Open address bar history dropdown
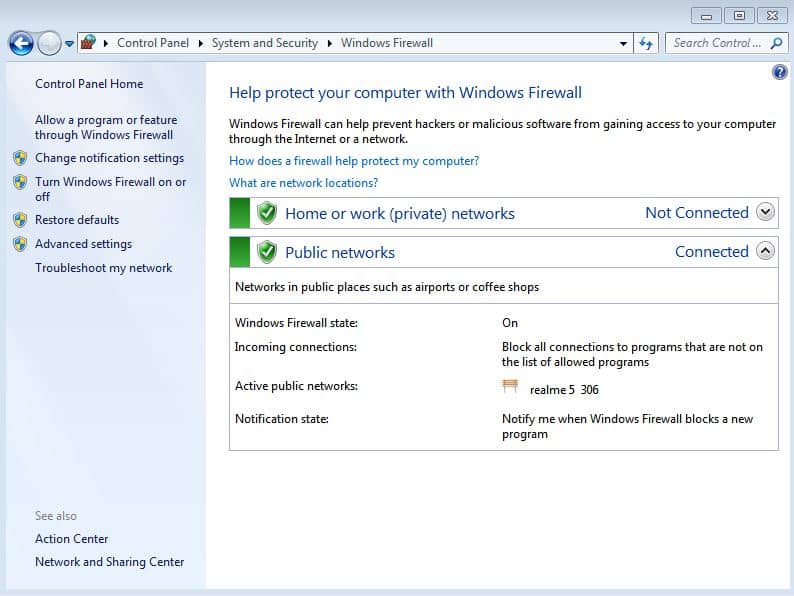This screenshot has width=794, height=596. point(623,44)
